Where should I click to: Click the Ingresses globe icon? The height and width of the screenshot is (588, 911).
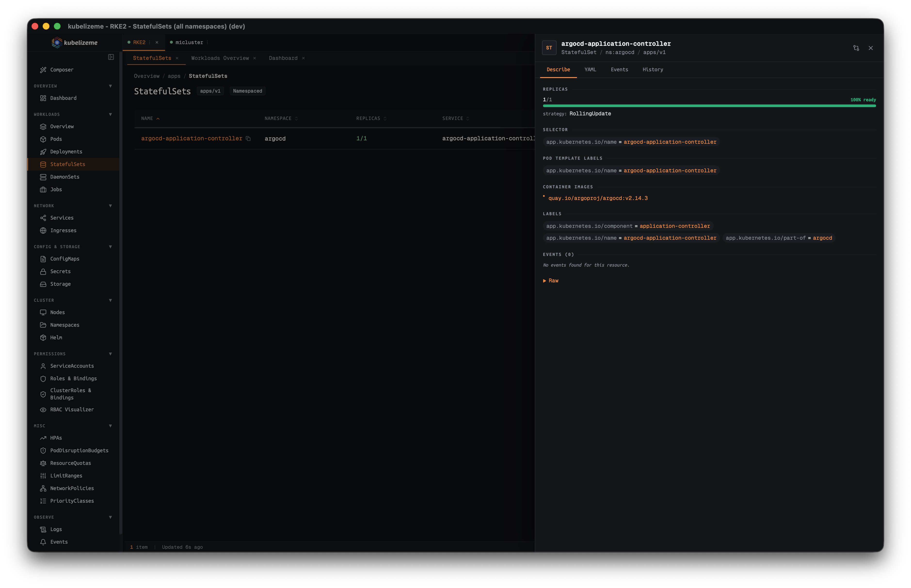click(43, 230)
